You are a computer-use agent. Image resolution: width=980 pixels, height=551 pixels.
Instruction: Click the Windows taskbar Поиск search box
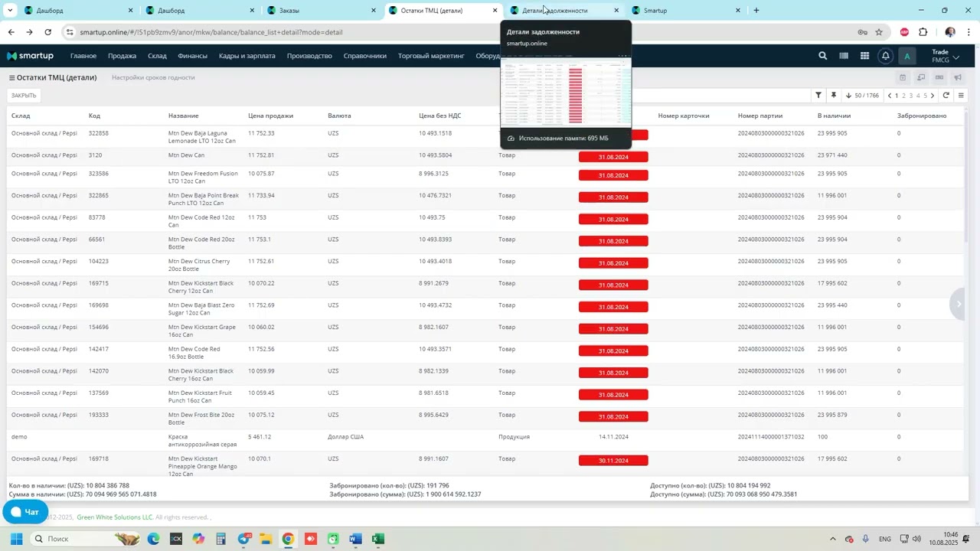click(84, 539)
